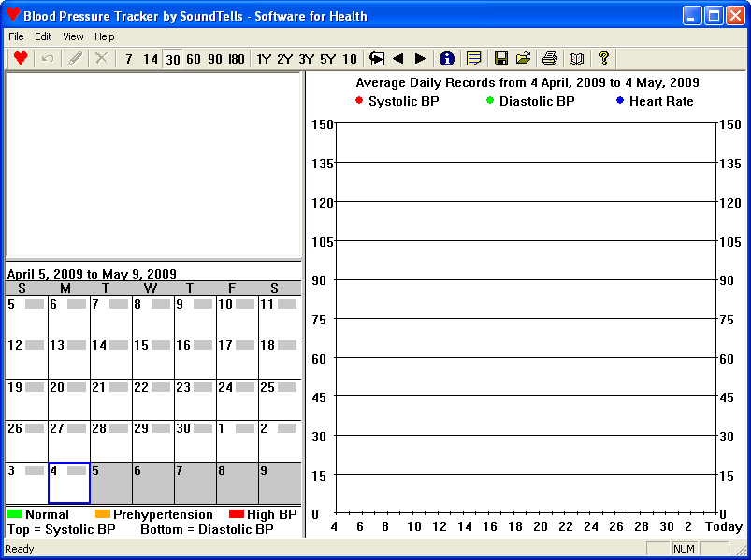This screenshot has height=560, width=751.
Task: Navigate forward with the right arrow icon
Action: coord(421,58)
